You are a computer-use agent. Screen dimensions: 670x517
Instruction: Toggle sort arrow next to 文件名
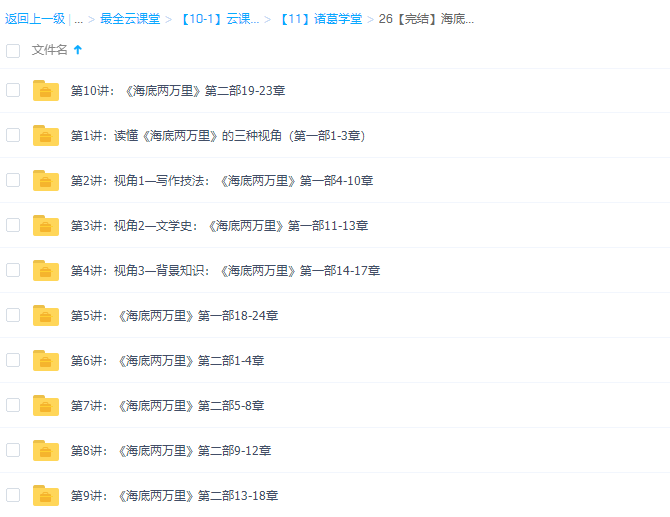click(78, 50)
